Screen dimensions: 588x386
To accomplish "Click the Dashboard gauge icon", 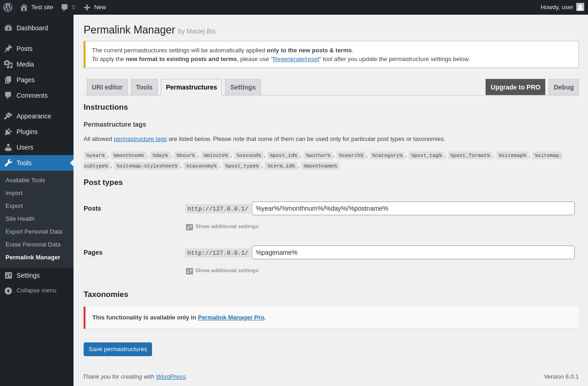I will (x=8, y=28).
